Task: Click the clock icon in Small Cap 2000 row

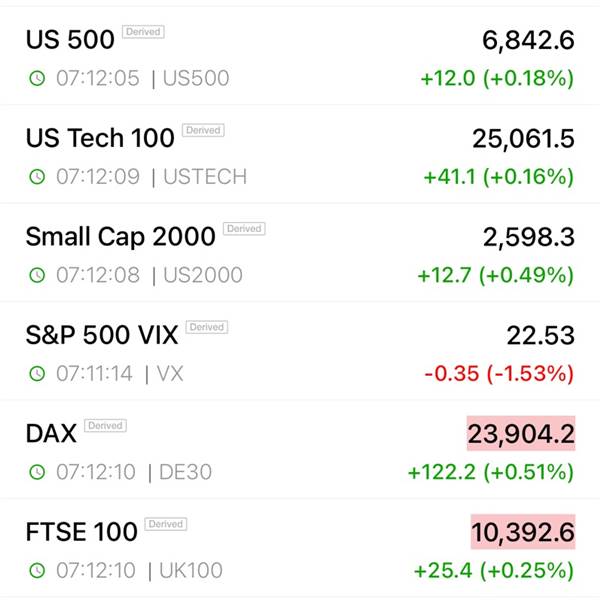Action: pyautogui.click(x=37, y=275)
